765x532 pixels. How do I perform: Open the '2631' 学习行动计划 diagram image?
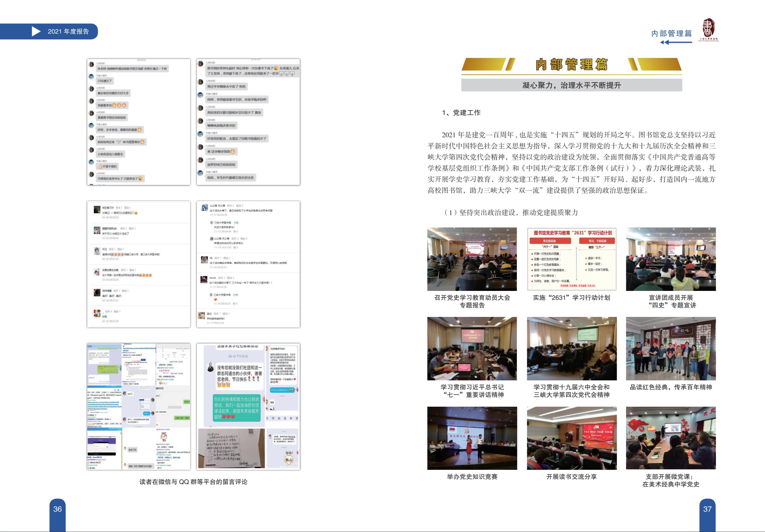pos(572,259)
